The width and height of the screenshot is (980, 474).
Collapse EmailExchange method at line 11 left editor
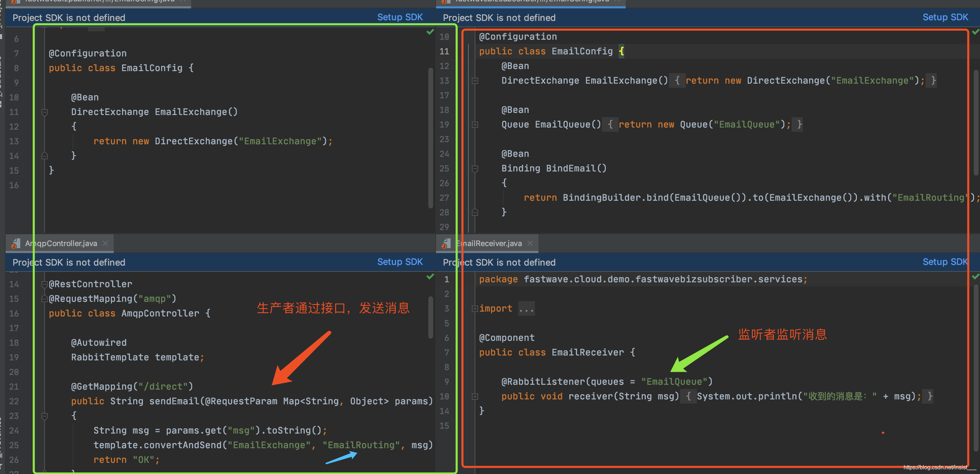(45, 112)
